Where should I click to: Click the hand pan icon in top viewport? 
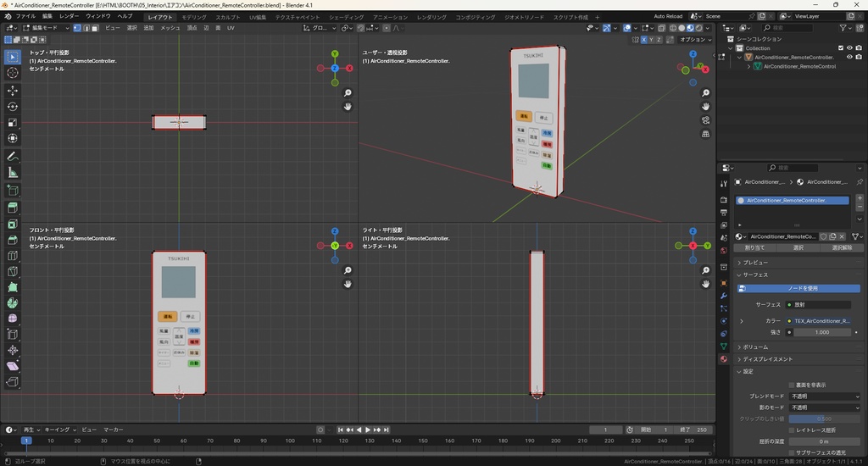(348, 107)
